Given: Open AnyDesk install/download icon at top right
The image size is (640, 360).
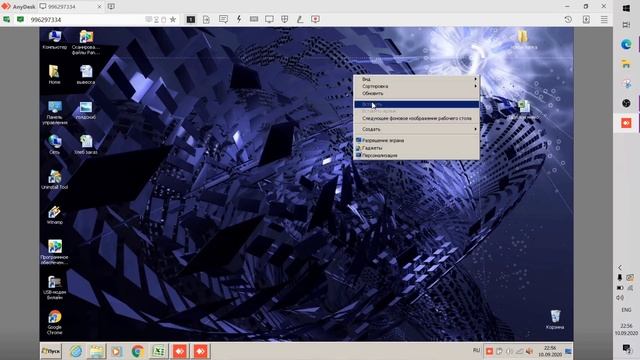Looking at the screenshot, I should click(x=586, y=19).
